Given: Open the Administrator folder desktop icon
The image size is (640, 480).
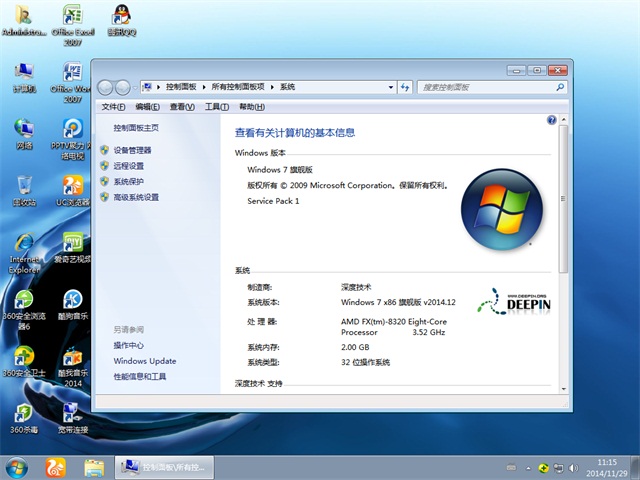Looking at the screenshot, I should 24,19.
